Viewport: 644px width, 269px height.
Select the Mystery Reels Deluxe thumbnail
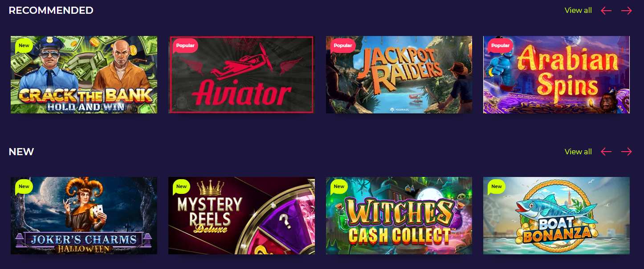(x=241, y=216)
